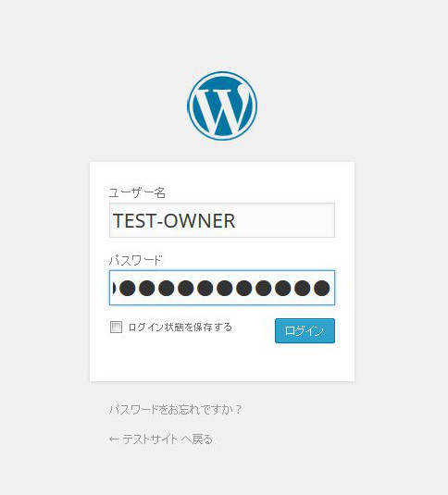Image resolution: width=448 pixels, height=495 pixels.
Task: Click the masked password dots
Action: (221, 288)
